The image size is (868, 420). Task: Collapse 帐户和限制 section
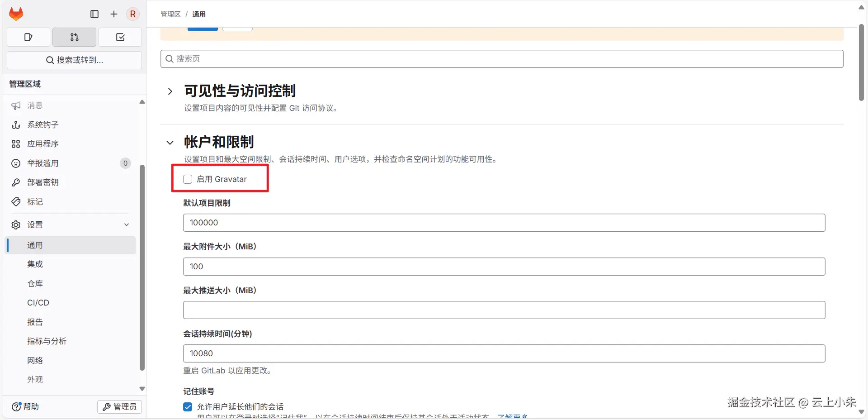pyautogui.click(x=170, y=143)
